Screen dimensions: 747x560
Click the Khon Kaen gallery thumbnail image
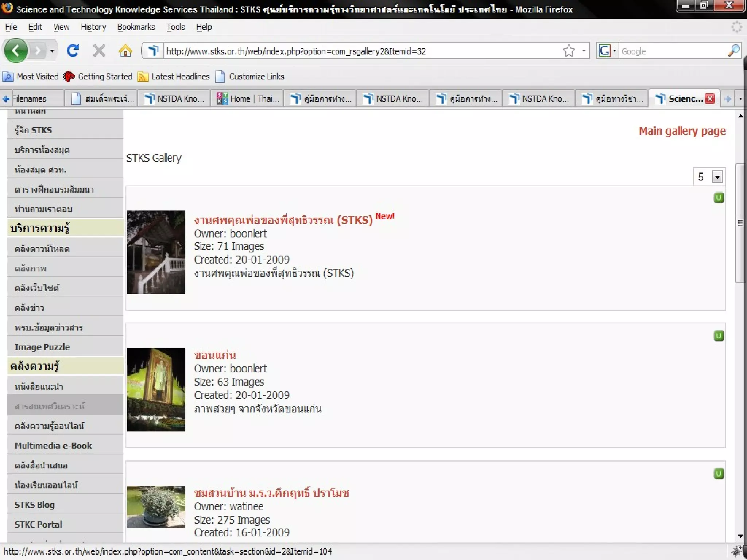tap(156, 389)
